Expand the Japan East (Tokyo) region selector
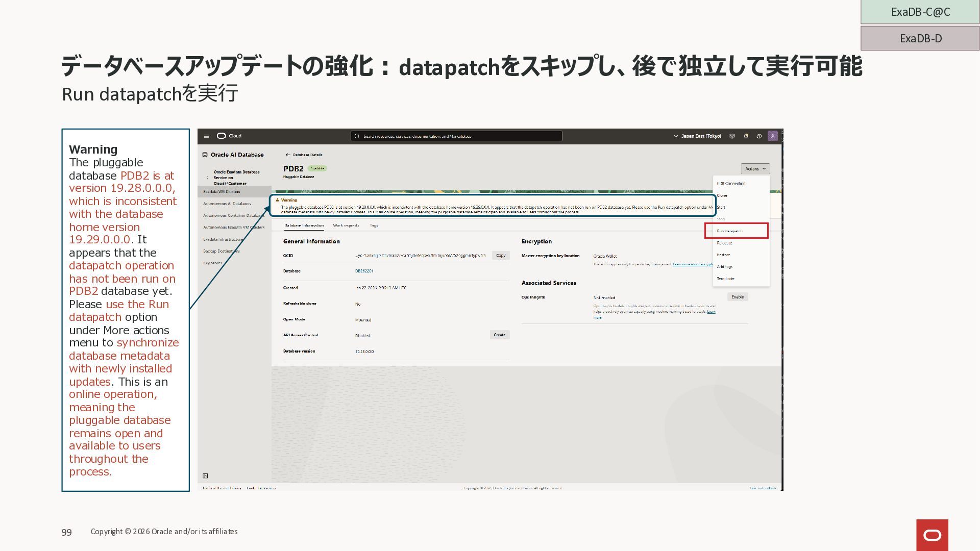Screen dimensions: 980x551 [x=697, y=136]
